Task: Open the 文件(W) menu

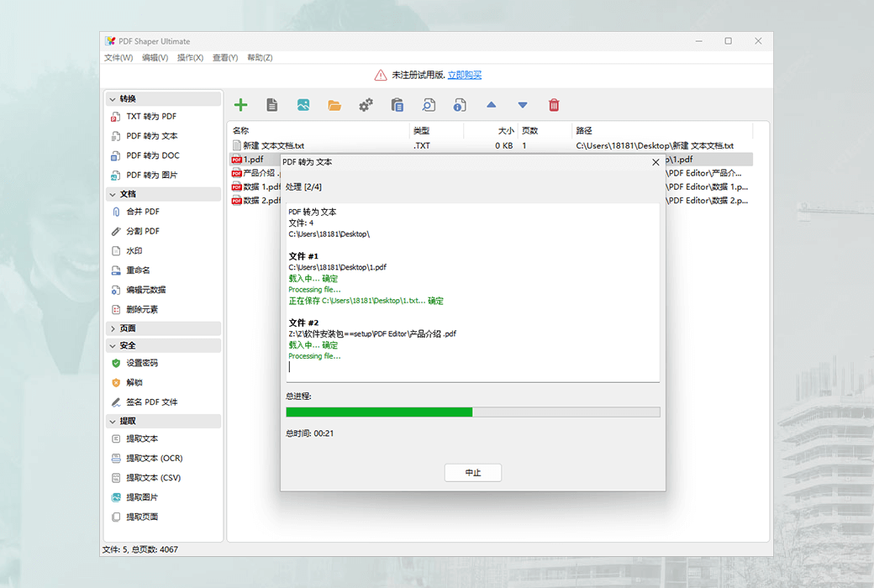Action: tap(118, 57)
